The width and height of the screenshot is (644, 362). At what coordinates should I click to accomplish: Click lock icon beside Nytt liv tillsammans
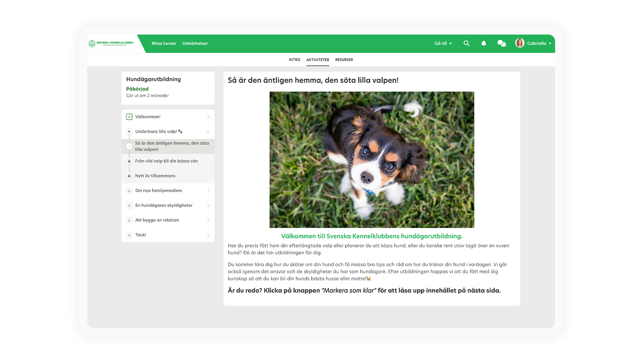[x=129, y=176]
